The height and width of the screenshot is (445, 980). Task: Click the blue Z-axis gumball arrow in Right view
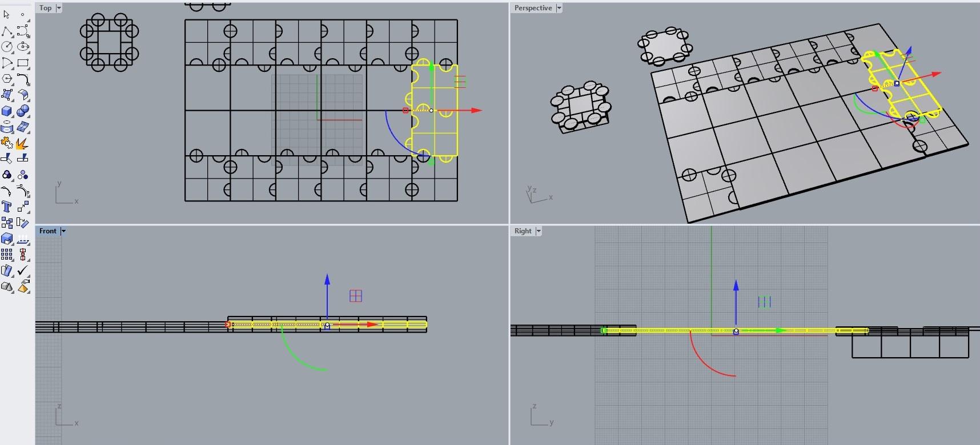click(x=736, y=285)
